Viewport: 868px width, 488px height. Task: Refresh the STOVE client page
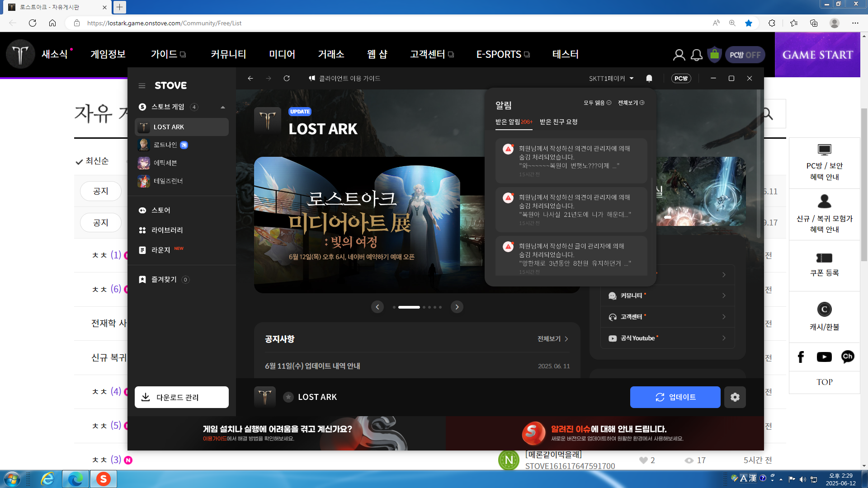tap(287, 79)
